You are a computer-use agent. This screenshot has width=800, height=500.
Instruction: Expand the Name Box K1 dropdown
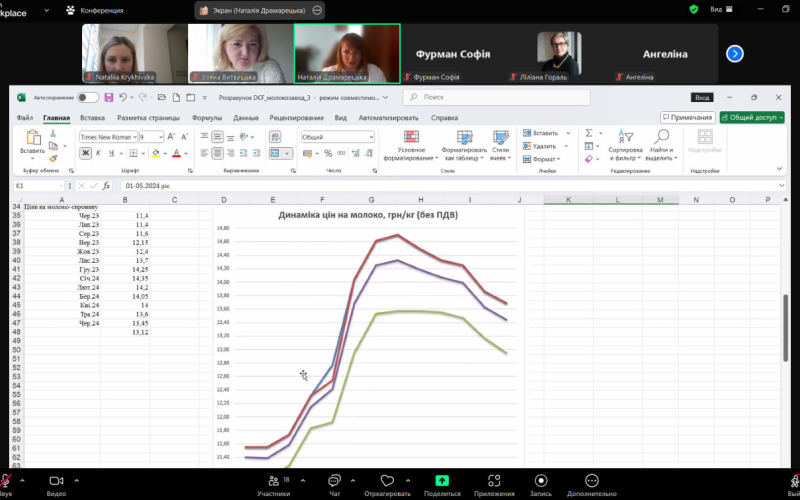click(61, 186)
